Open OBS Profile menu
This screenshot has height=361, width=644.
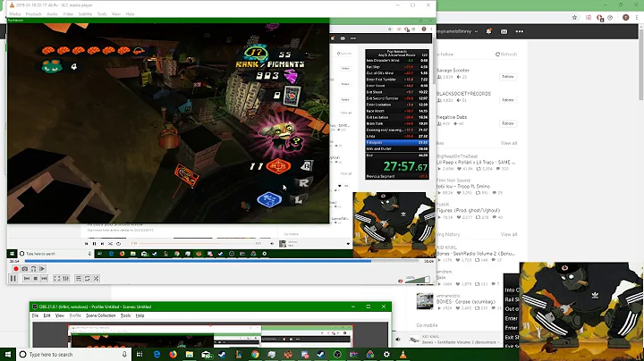[75, 315]
